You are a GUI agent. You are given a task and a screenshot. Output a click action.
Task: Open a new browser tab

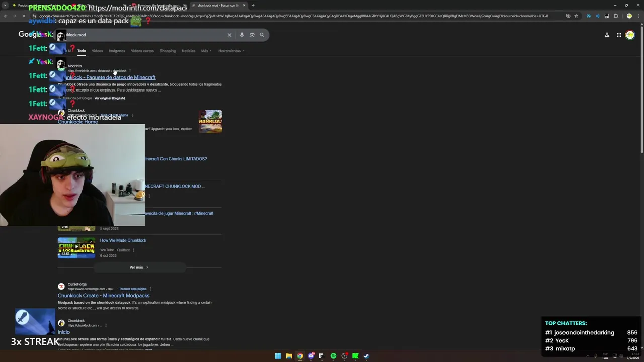253,5
